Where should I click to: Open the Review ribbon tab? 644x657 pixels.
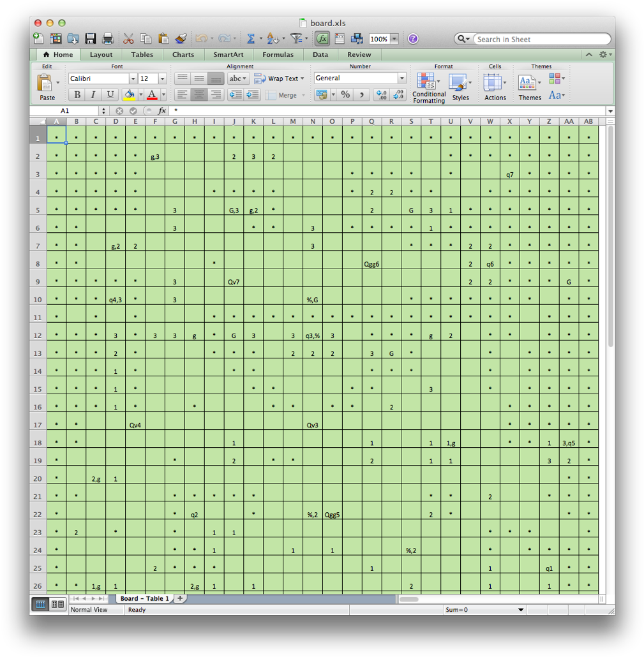click(x=359, y=54)
